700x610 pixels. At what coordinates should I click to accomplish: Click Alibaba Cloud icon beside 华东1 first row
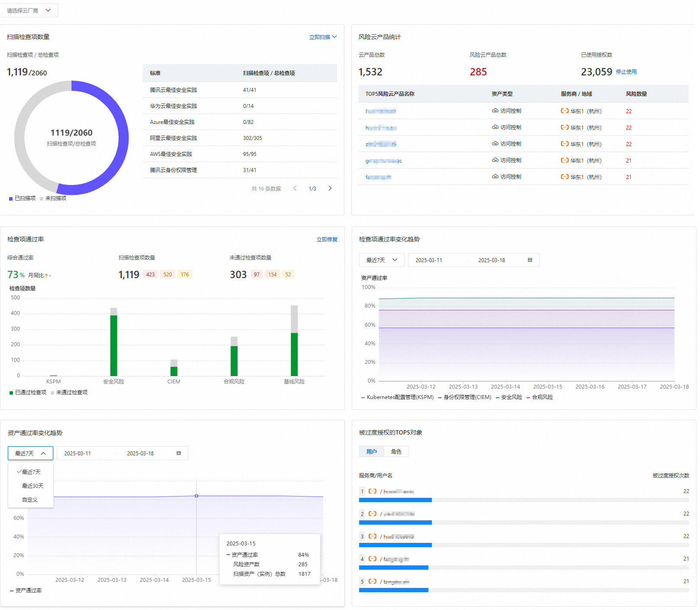pos(564,111)
